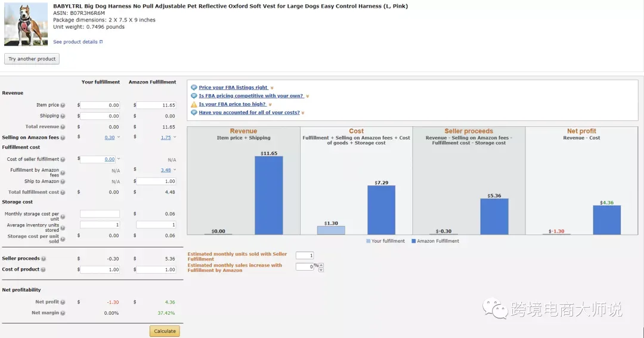Expand 'Price your FBA listings right' chevron

272,88
